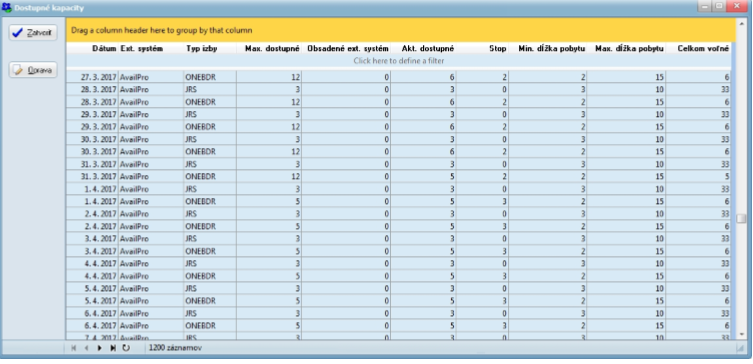Click the group-by-column drop panel
Image resolution: width=753 pixels, height=364 pixels.
coord(401,30)
